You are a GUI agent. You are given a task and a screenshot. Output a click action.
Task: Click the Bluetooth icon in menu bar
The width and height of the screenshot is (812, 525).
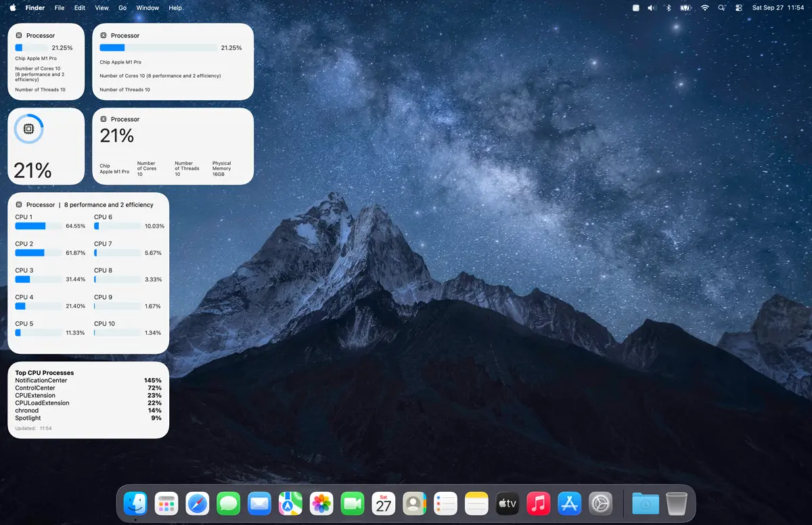coord(668,8)
